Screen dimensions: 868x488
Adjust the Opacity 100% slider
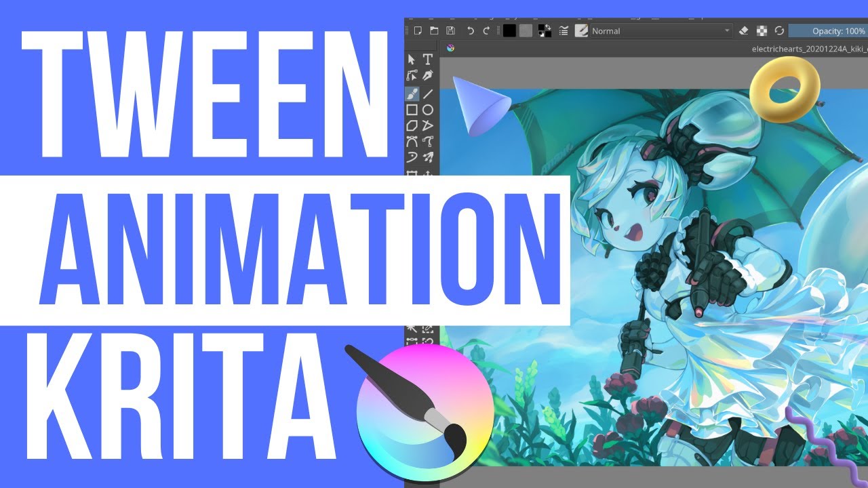click(828, 30)
